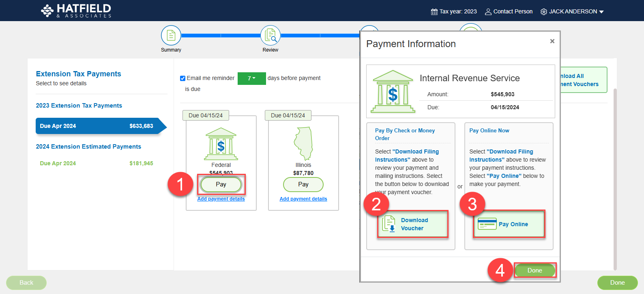Click the page vertical scrollbar

(x=615, y=179)
